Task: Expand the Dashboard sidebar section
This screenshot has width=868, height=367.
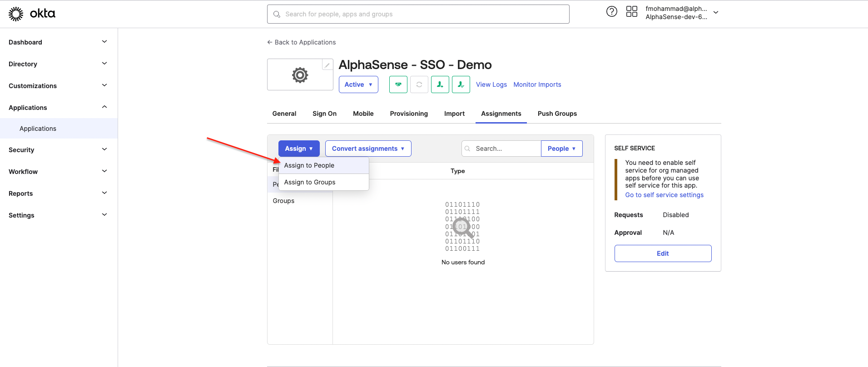Action: click(59, 42)
